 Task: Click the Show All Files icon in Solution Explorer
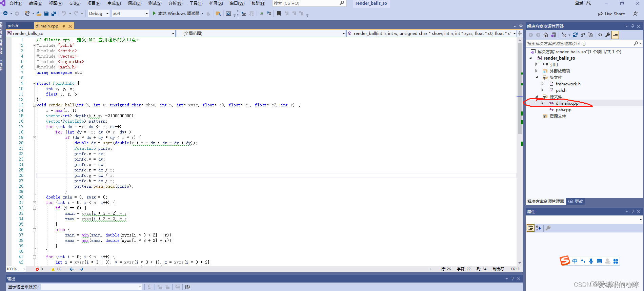tap(590, 35)
